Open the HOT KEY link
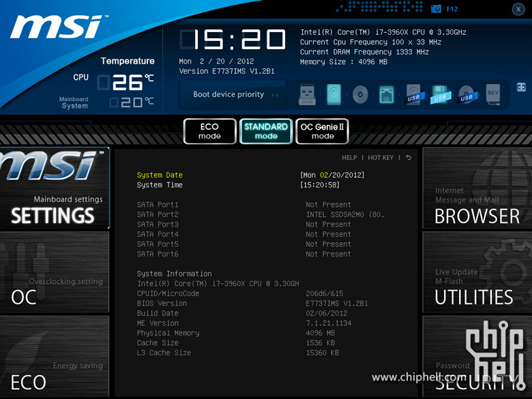The height and width of the screenshot is (399, 532). (381, 158)
